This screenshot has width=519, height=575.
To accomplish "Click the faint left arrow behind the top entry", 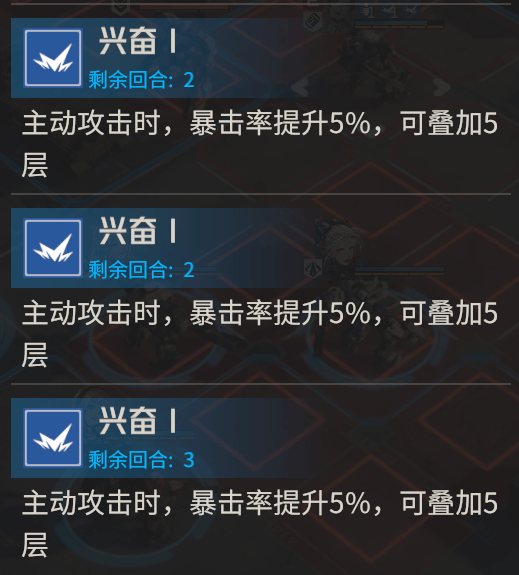I will (300, 87).
